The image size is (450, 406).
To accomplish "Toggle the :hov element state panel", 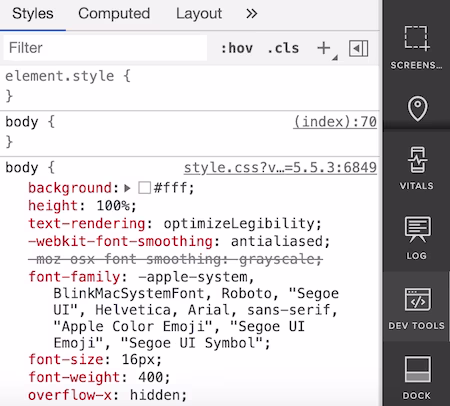I will click(237, 48).
